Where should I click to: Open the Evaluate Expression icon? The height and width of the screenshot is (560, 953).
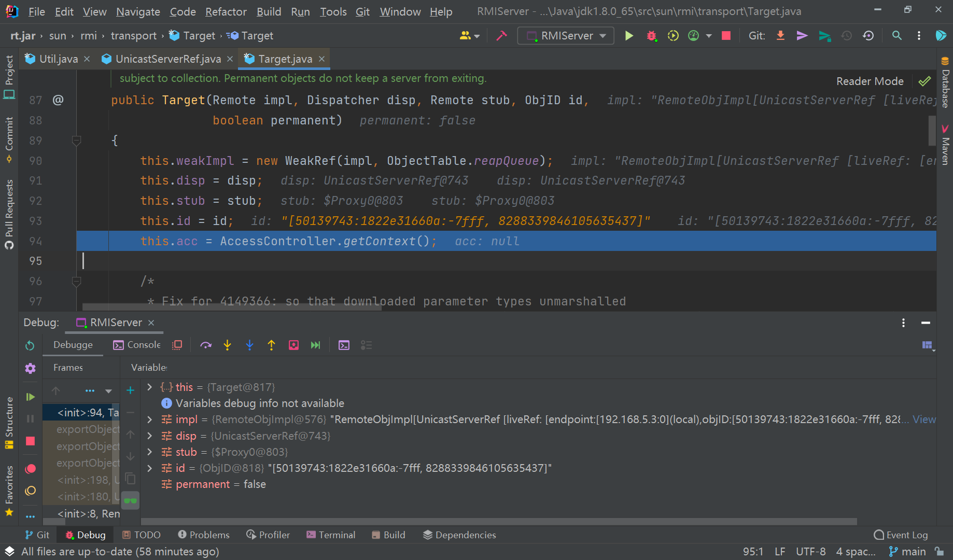(x=344, y=345)
